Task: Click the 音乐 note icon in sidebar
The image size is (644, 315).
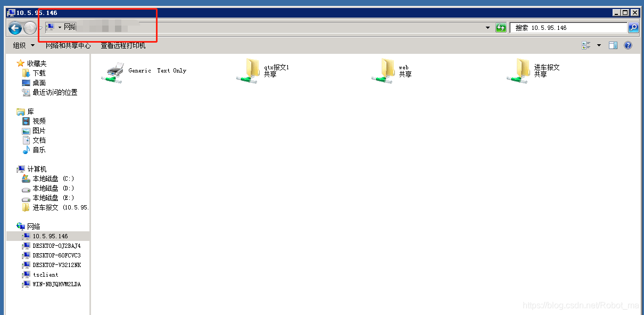Action: pyautogui.click(x=26, y=150)
